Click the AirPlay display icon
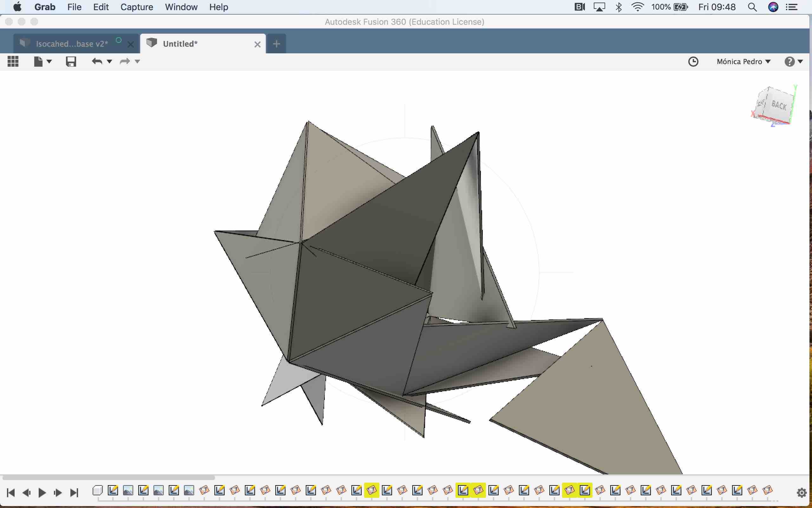The width and height of the screenshot is (812, 508). (599, 7)
